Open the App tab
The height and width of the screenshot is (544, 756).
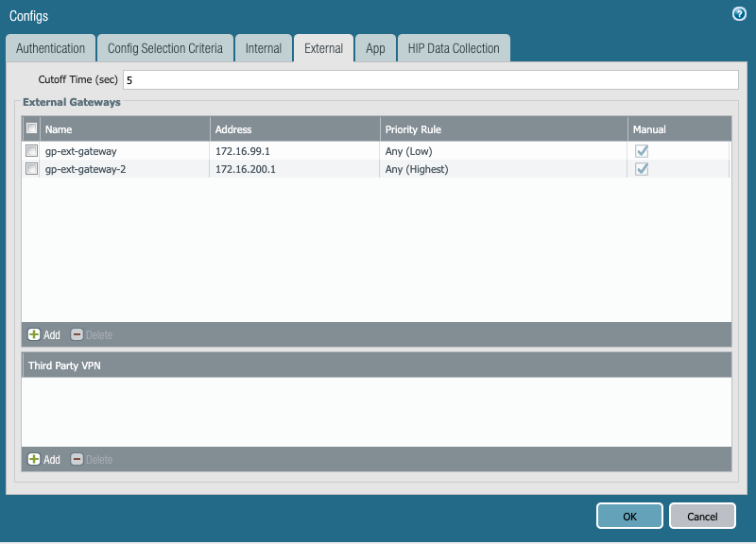tap(375, 47)
